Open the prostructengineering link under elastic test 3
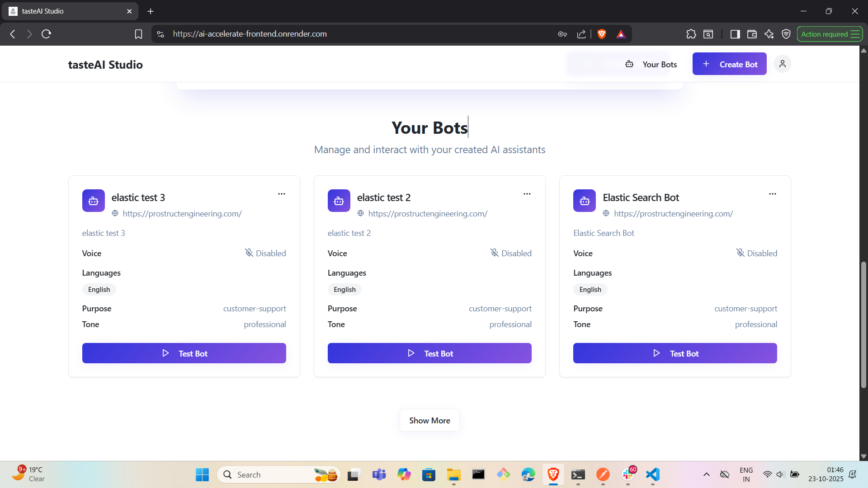This screenshot has width=868, height=488. (182, 214)
